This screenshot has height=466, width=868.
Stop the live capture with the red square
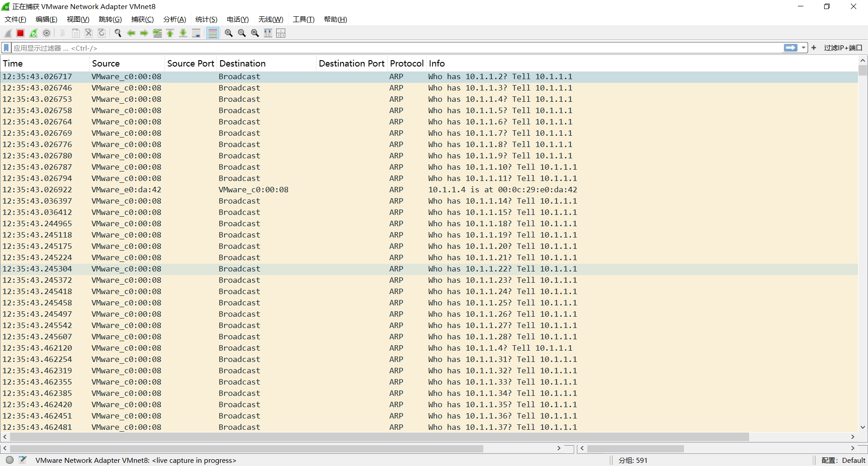(20, 33)
